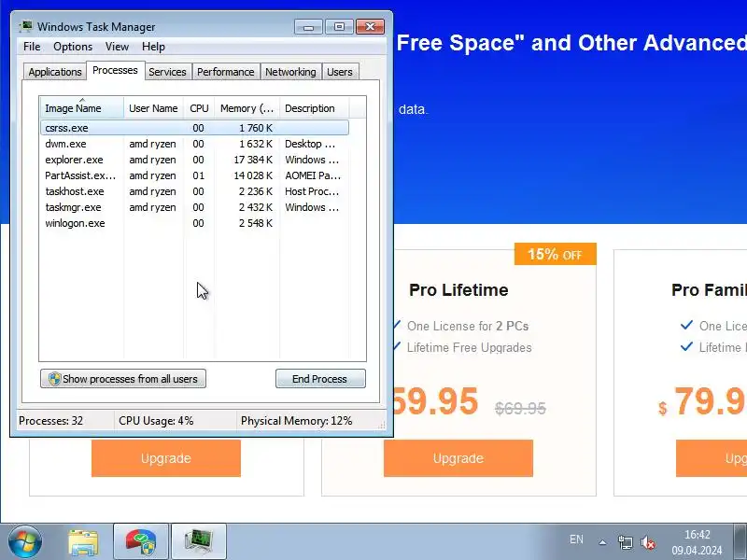Open the Help menu
This screenshot has width=747, height=560.
(x=153, y=46)
